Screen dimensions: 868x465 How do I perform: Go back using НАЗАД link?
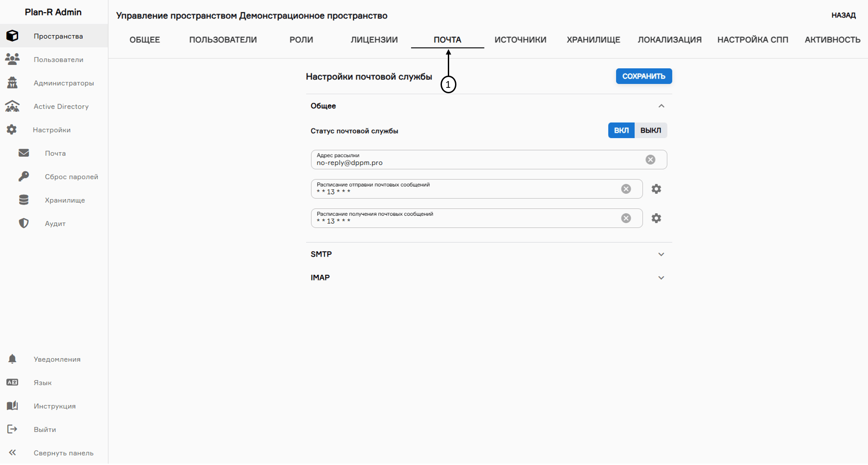[x=843, y=15]
